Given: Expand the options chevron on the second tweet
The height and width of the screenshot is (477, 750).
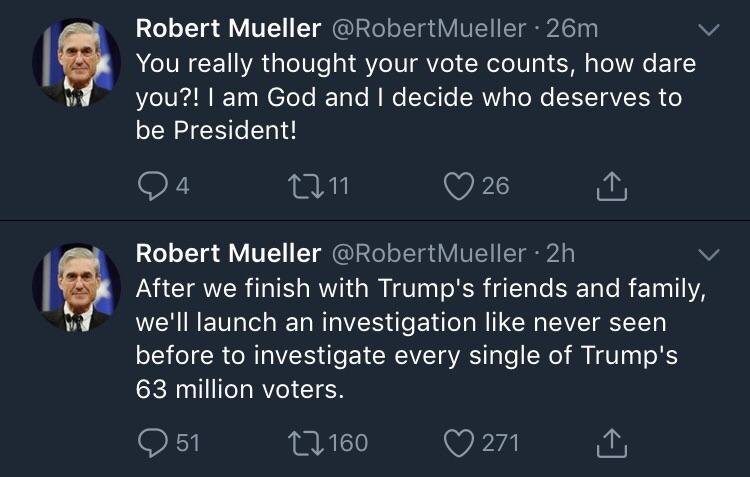Looking at the screenshot, I should (x=708, y=255).
